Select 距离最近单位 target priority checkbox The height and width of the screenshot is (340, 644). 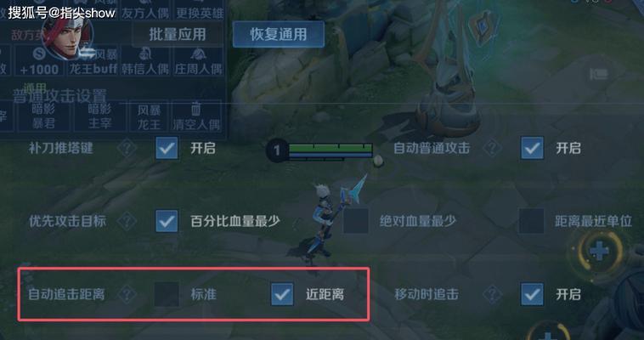pyautogui.click(x=532, y=221)
